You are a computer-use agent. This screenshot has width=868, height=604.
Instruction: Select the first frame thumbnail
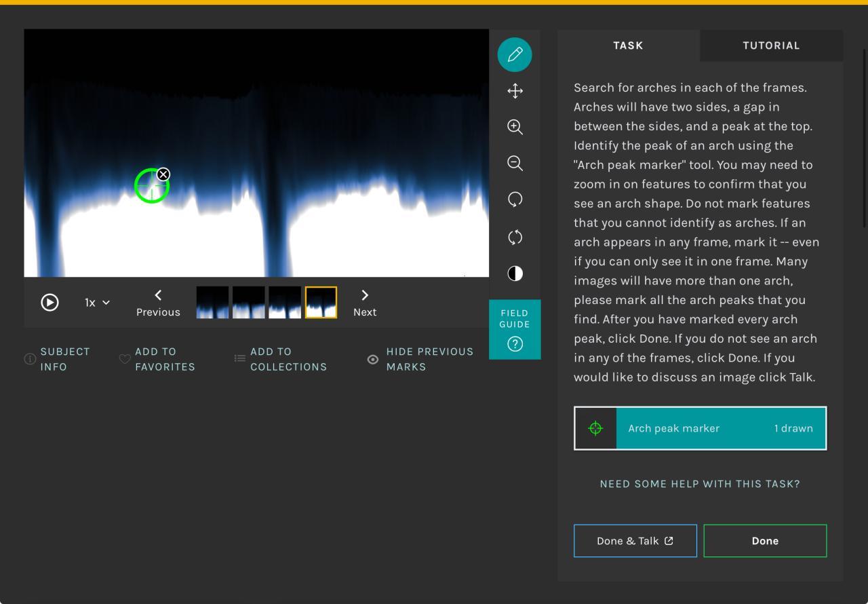212,303
